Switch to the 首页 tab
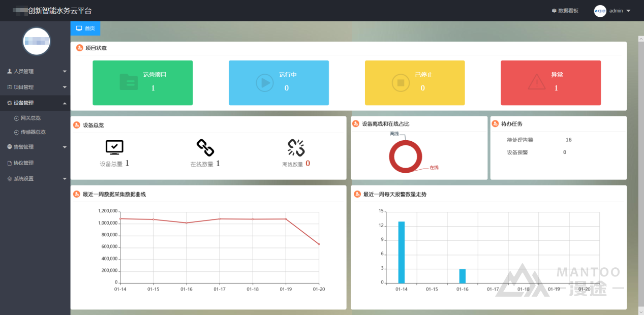644x315 pixels. tap(85, 28)
